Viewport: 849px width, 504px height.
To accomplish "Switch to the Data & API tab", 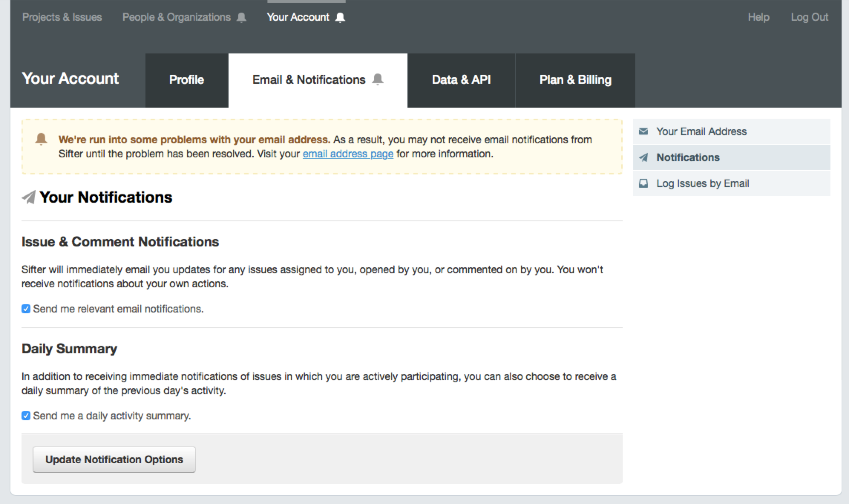I will click(x=461, y=80).
